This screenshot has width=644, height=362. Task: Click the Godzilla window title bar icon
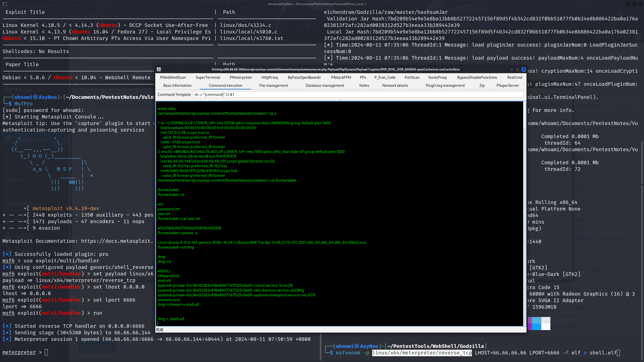159,69
